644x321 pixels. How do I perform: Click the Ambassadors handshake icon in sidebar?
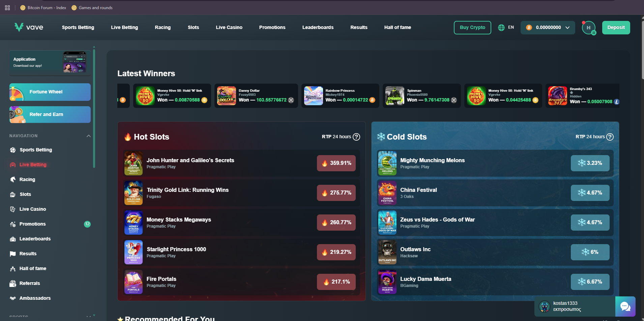(x=13, y=298)
